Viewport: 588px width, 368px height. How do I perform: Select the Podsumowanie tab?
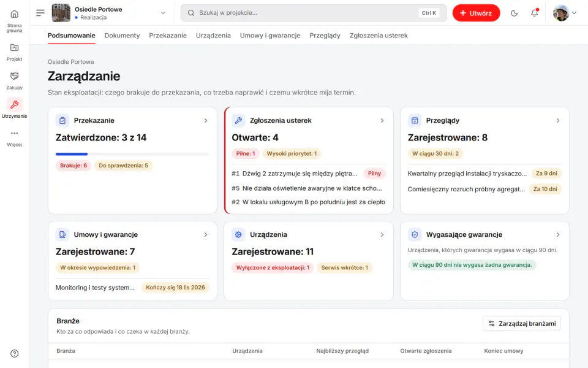coord(71,36)
